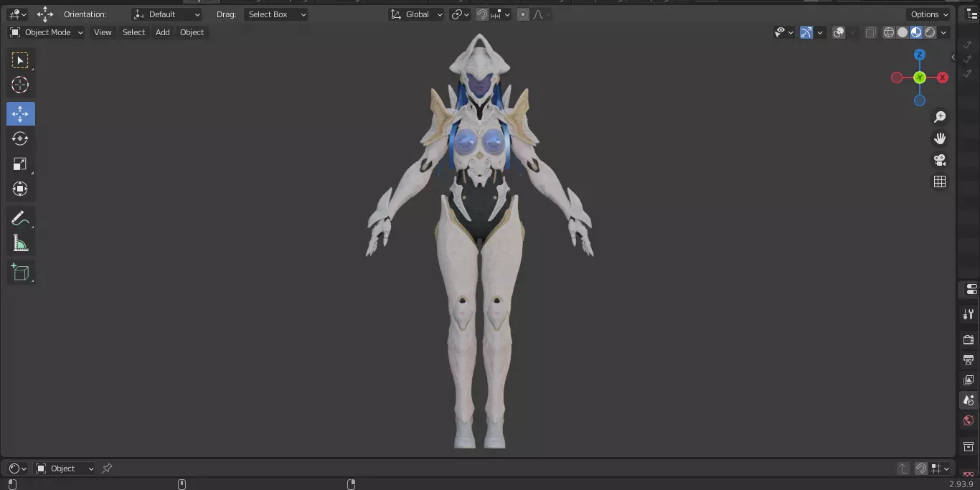The height and width of the screenshot is (490, 980).
Task: Click the green Y axis on gizmo
Action: click(x=920, y=77)
